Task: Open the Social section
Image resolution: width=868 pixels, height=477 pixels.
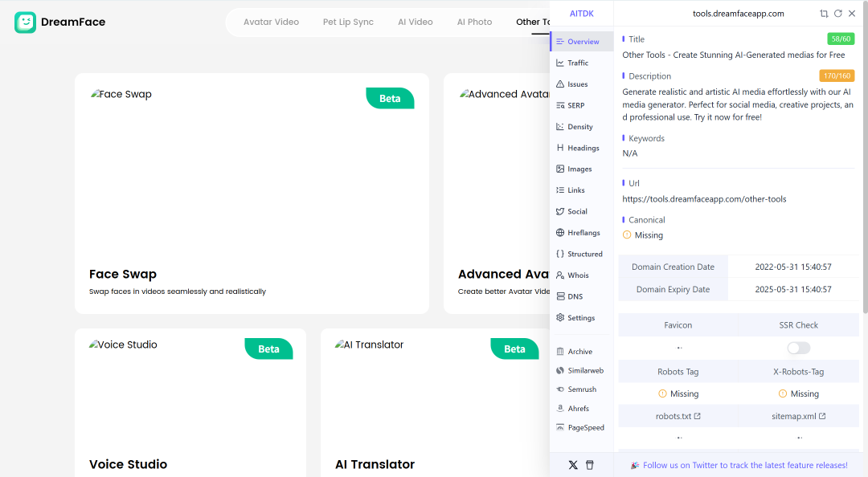Action: click(582, 211)
